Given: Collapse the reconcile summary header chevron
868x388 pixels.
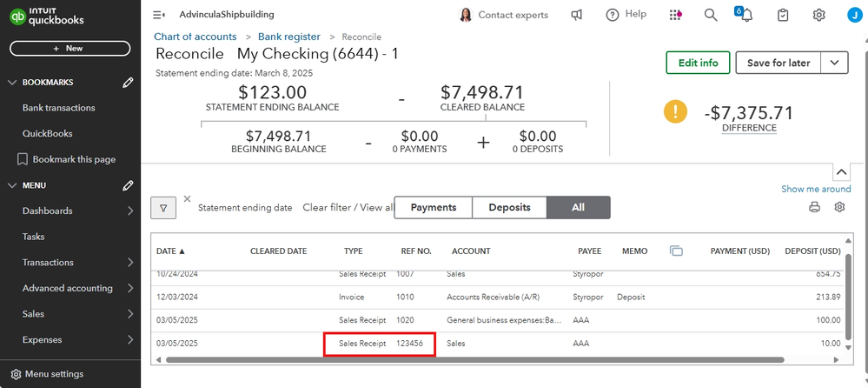Looking at the screenshot, I should click(841, 171).
